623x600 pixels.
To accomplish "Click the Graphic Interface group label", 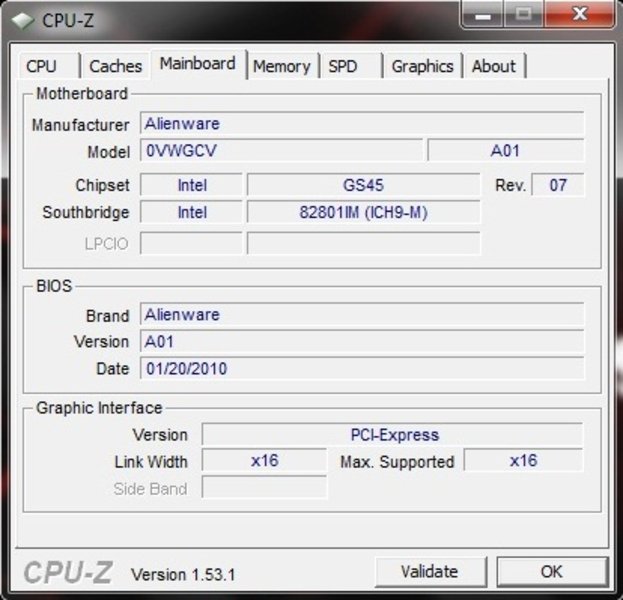I will click(99, 408).
